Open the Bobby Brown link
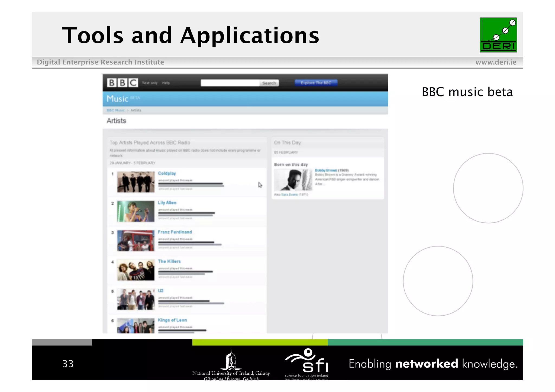This screenshot has height=392, width=555. click(326, 170)
